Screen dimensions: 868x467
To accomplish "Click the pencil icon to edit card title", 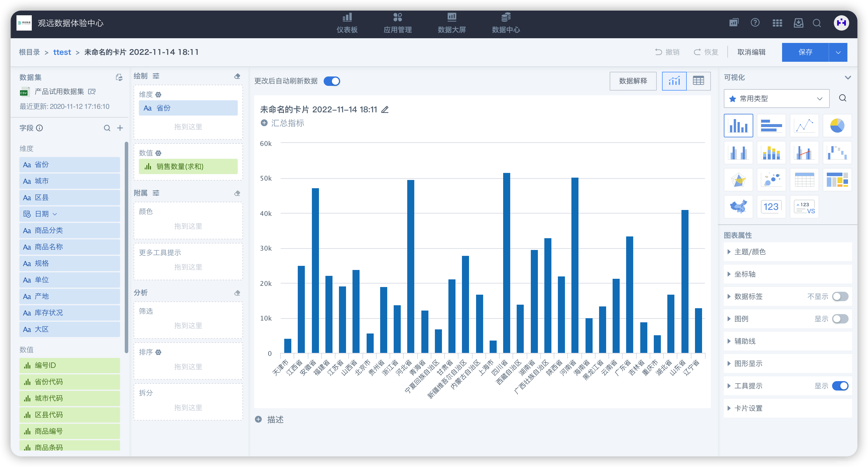I will tap(385, 110).
